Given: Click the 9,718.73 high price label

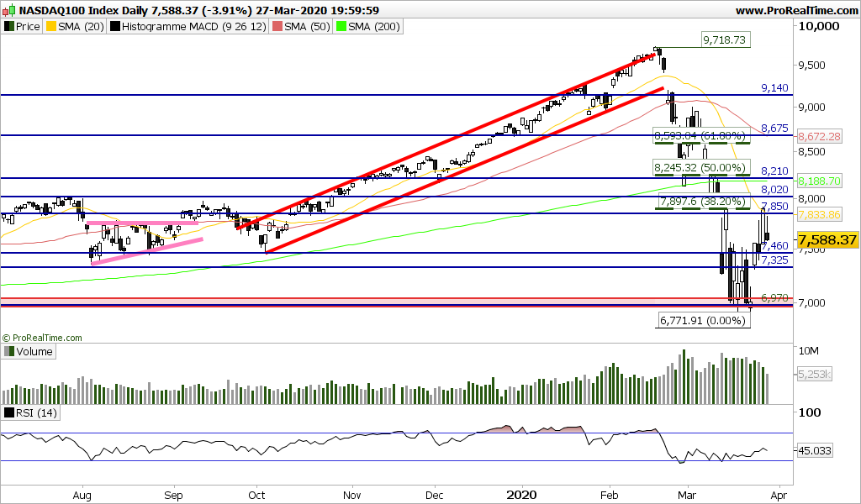Looking at the screenshot, I should (x=725, y=39).
